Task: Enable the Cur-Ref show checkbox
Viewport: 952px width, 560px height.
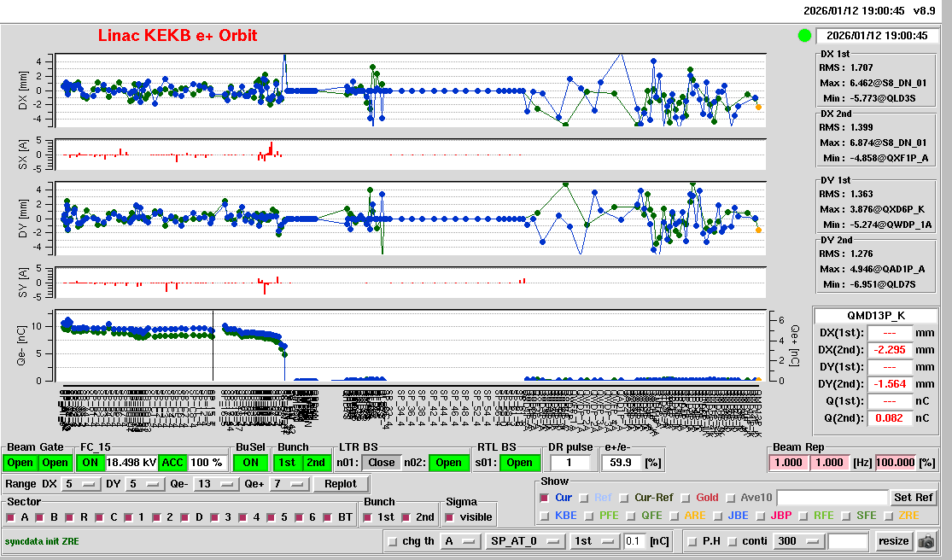Action: [x=624, y=498]
